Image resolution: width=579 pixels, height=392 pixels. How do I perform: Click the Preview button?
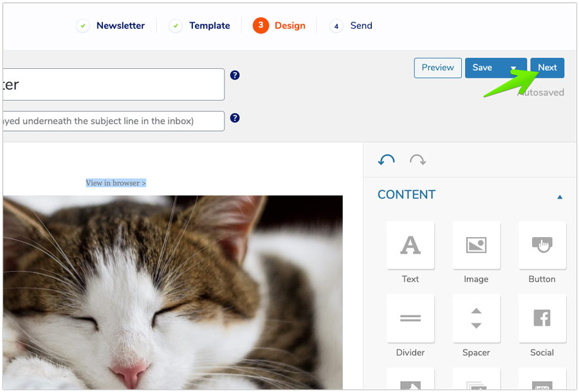click(x=437, y=68)
